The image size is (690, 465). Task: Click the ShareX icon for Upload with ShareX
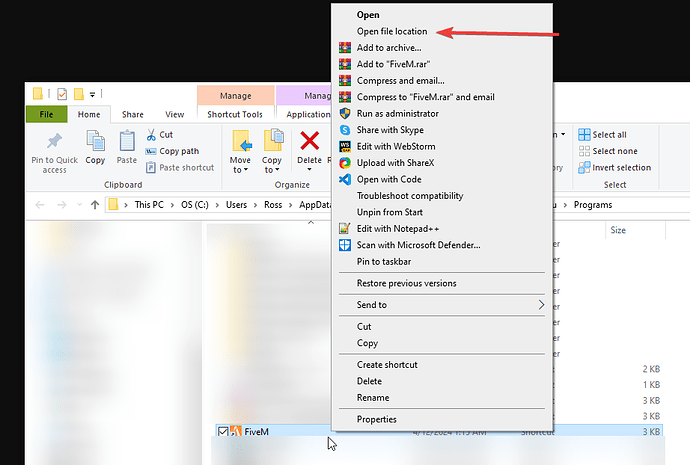click(x=345, y=163)
